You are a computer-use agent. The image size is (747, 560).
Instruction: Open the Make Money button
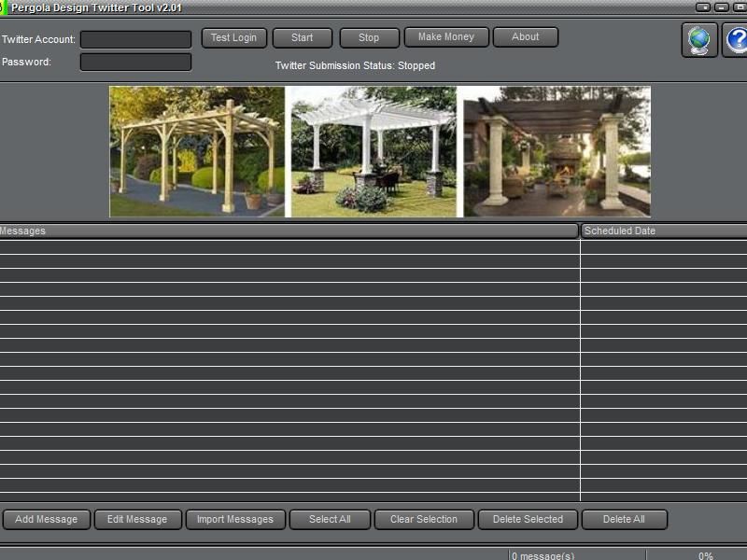[446, 36]
